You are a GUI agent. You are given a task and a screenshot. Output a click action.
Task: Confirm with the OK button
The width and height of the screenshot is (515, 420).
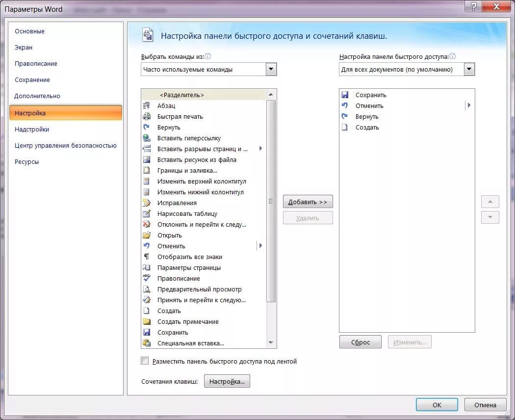[x=437, y=405]
